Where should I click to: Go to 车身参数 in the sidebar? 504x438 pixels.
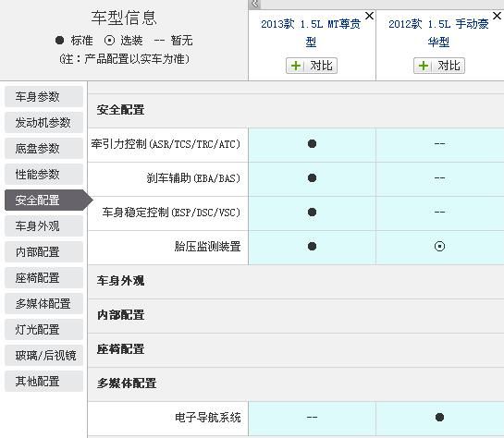click(x=43, y=97)
